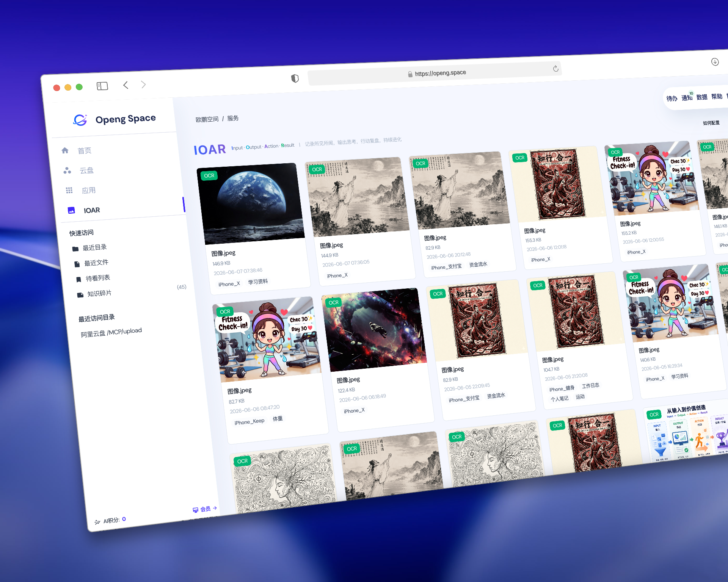Viewport: 728px width, 582px height.
Task: Click OCR badge on the 155.2 KB fitness card
Action: [x=615, y=152]
